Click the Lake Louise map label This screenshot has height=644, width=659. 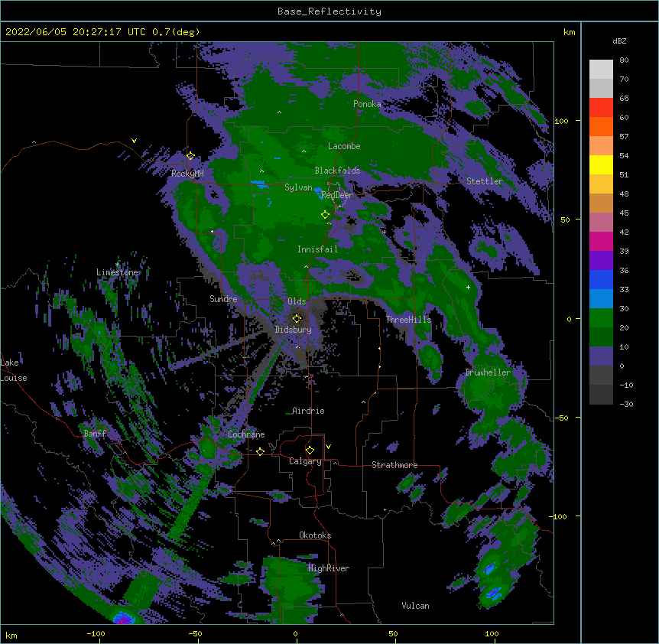click(14, 370)
